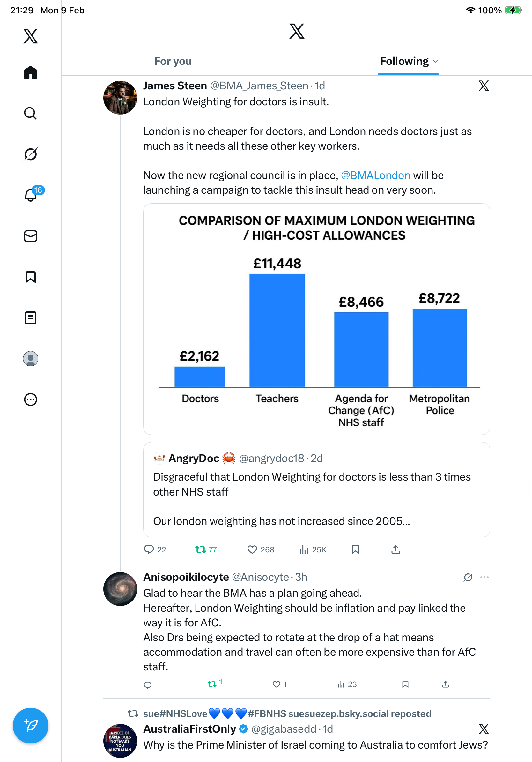The width and height of the screenshot is (532, 762).
Task: Open the Lists icon in sidebar
Action: pyautogui.click(x=31, y=317)
